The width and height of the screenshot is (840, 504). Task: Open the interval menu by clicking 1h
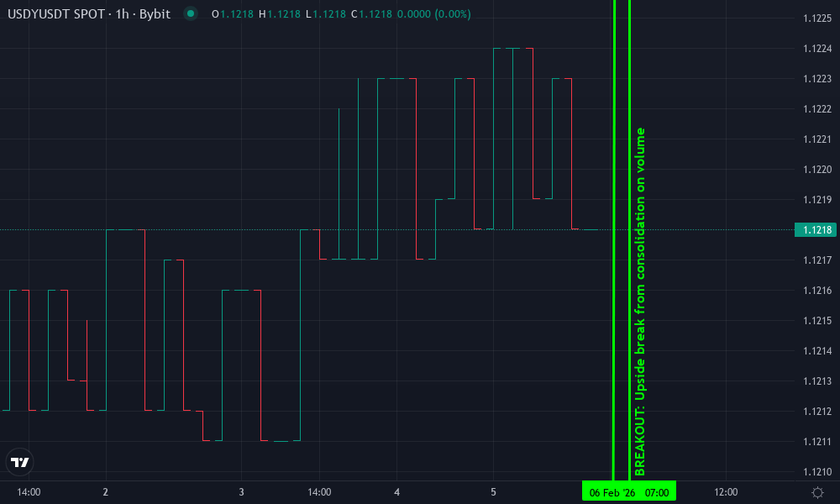tap(121, 14)
